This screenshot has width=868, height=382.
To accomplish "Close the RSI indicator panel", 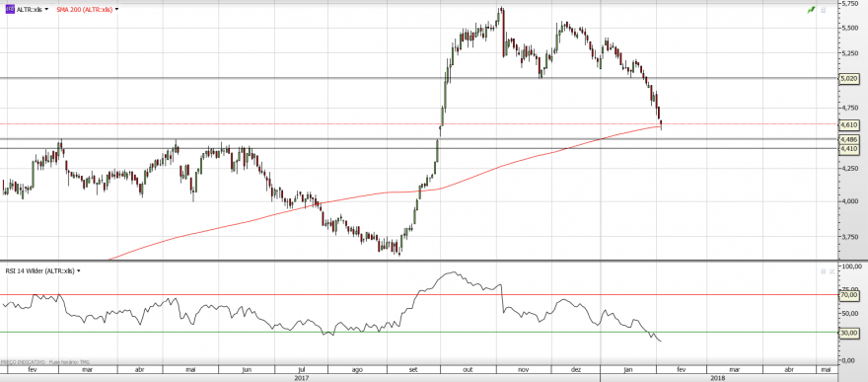I will pos(832,270).
